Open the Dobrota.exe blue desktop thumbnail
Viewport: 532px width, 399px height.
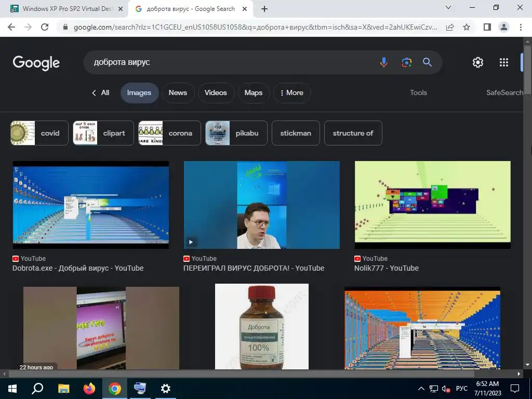tap(90, 205)
